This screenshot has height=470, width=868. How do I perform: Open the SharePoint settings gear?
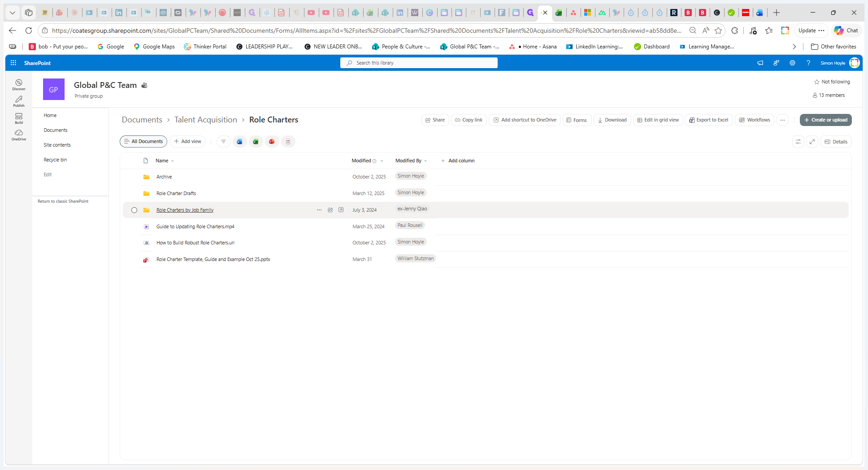(792, 63)
